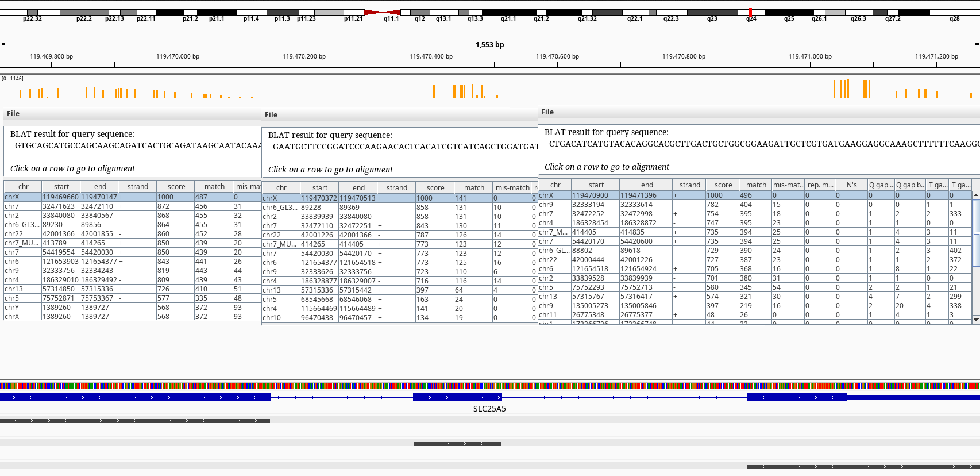980x476 pixels.
Task: Select chr2 33840080 row in left table
Action: tap(133, 215)
